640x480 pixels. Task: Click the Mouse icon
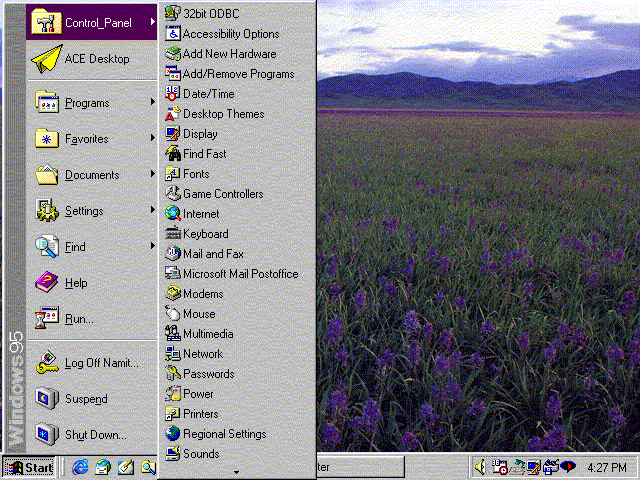(173, 313)
